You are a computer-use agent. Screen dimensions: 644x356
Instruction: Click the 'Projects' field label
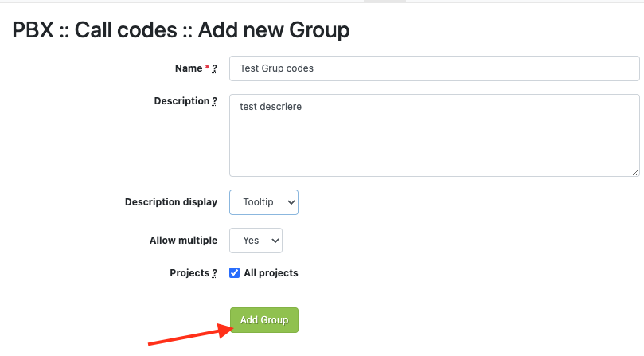(x=189, y=273)
